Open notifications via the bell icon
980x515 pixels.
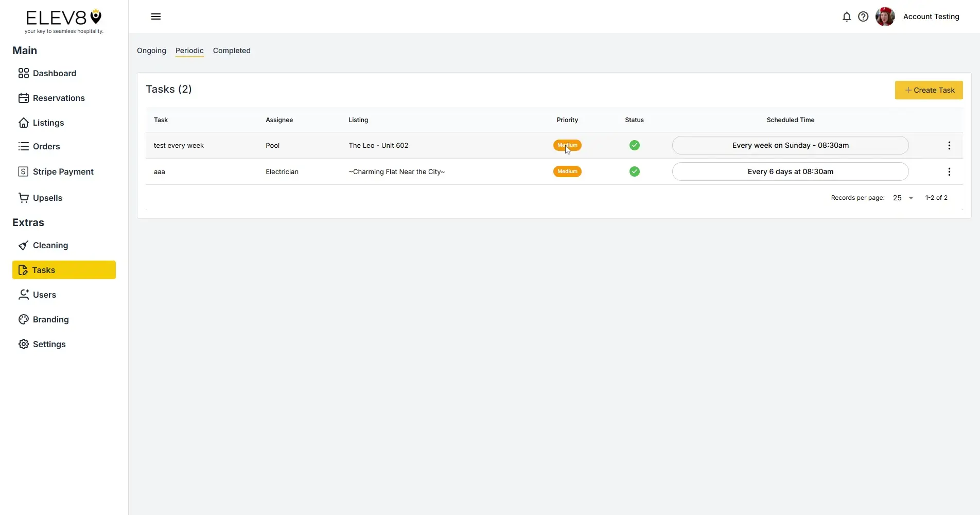(x=846, y=16)
